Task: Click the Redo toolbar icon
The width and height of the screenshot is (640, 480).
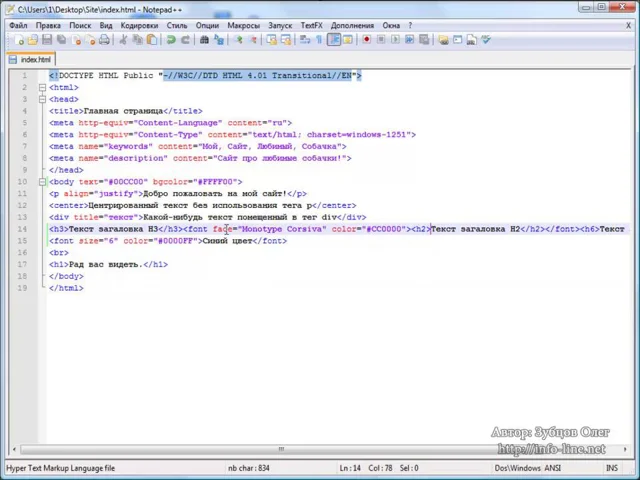Action: click(x=185, y=40)
